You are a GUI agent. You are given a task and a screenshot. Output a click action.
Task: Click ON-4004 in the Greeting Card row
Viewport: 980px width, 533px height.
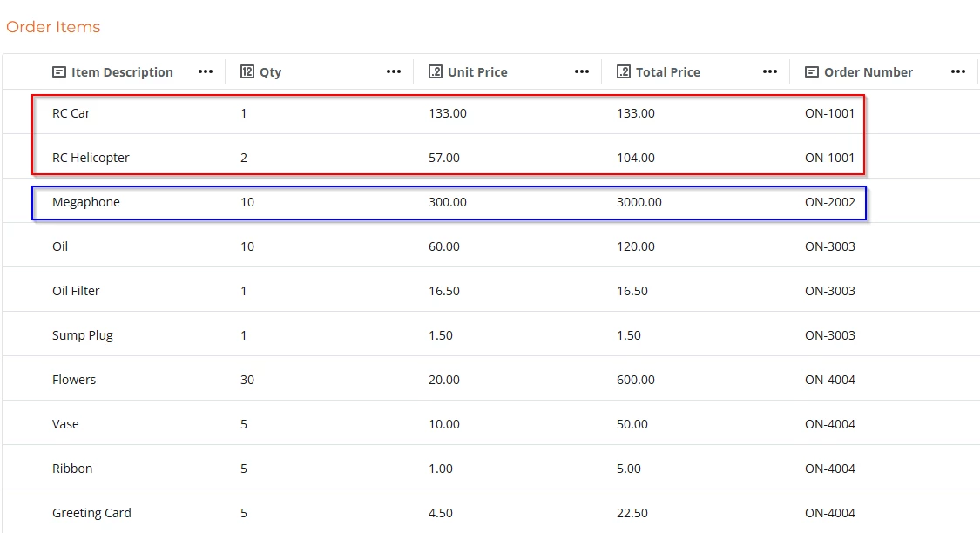pyautogui.click(x=830, y=512)
